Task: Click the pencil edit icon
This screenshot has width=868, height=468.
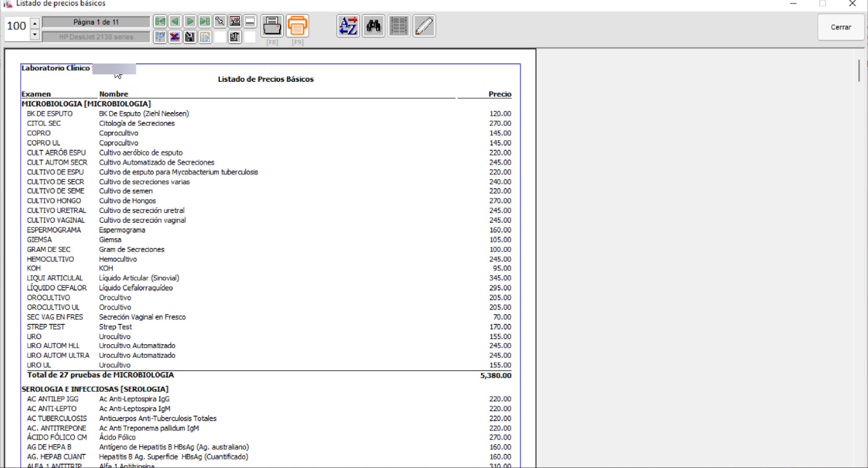Action: point(424,26)
